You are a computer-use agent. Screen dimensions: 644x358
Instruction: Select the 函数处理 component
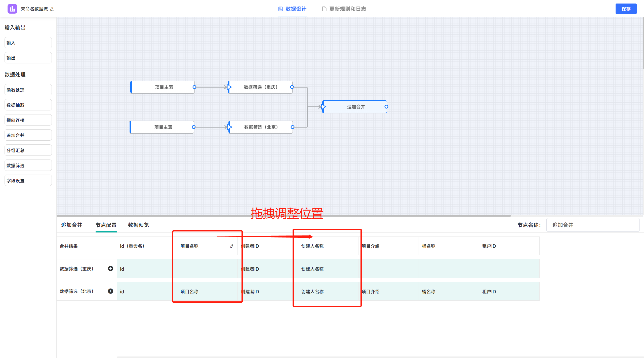pos(28,90)
